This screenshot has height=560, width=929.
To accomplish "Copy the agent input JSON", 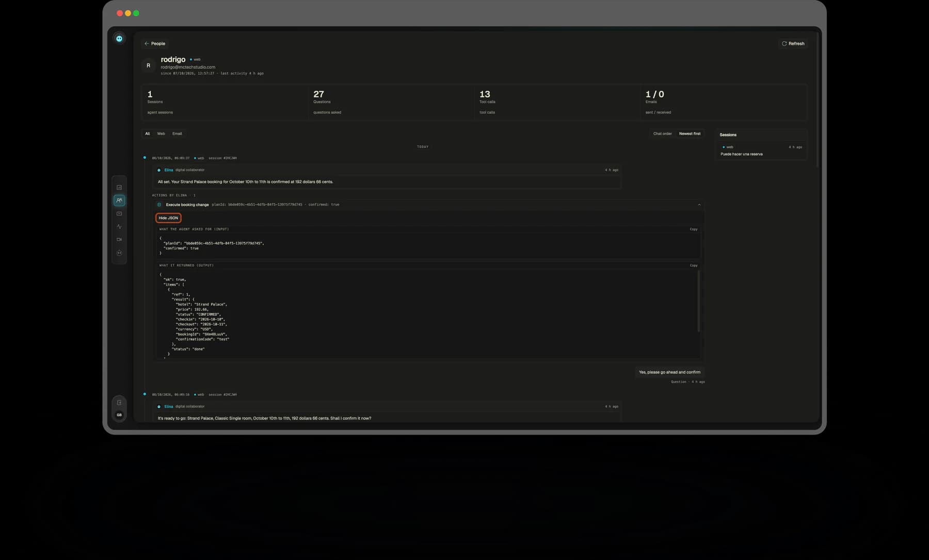I will tap(694, 229).
